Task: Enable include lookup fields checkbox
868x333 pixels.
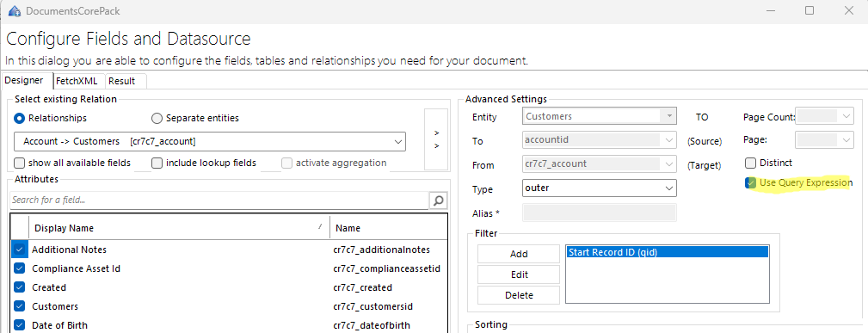Action: click(x=157, y=163)
